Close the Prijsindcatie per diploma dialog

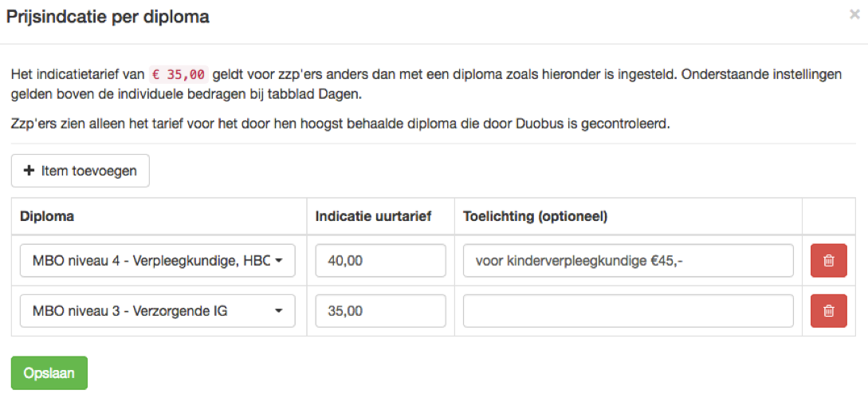[x=854, y=15]
